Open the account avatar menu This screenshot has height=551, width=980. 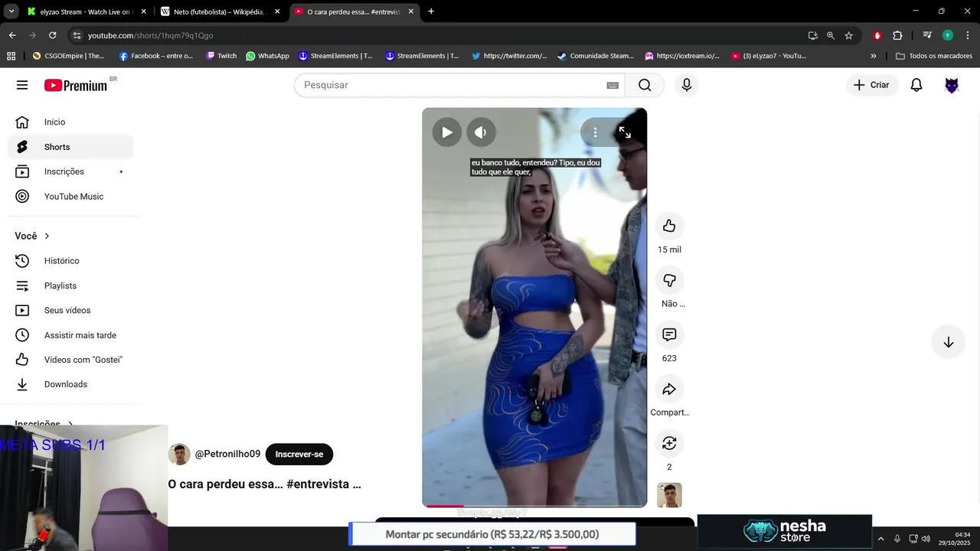click(x=952, y=85)
